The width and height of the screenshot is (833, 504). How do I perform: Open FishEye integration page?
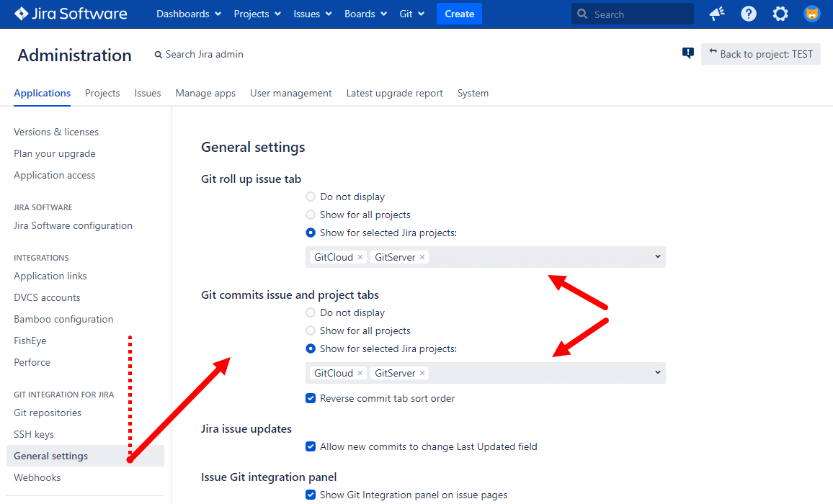[30, 341]
